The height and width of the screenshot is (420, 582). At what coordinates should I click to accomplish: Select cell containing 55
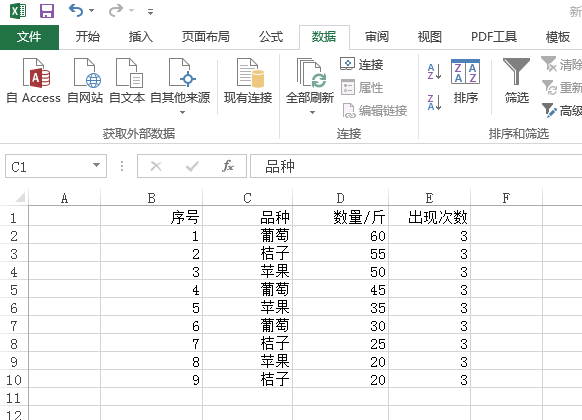click(x=340, y=253)
